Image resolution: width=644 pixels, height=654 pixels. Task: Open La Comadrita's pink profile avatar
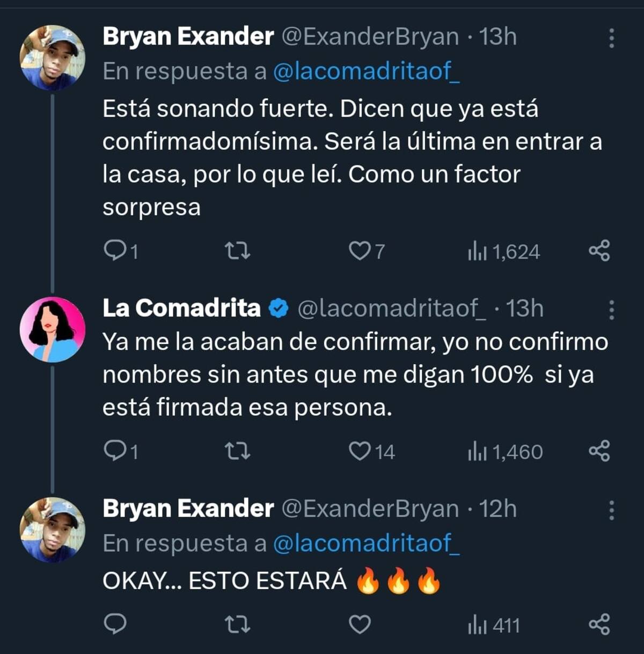[x=53, y=329]
